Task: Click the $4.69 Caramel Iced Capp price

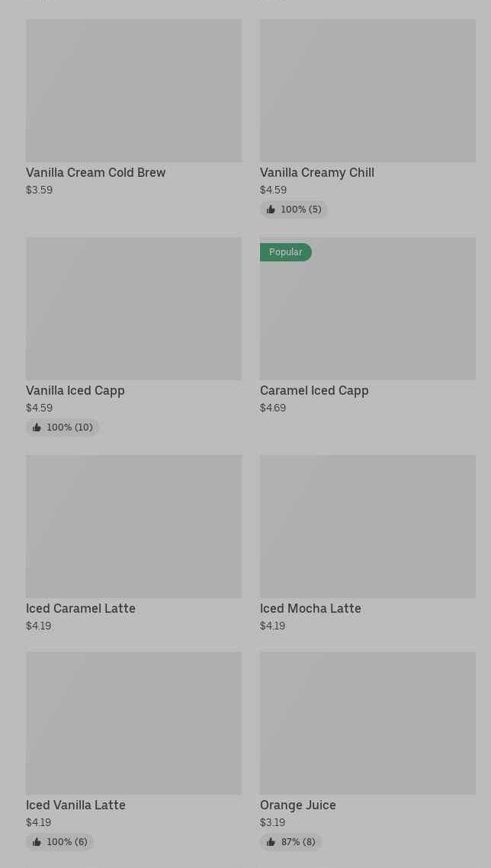Action: [273, 408]
